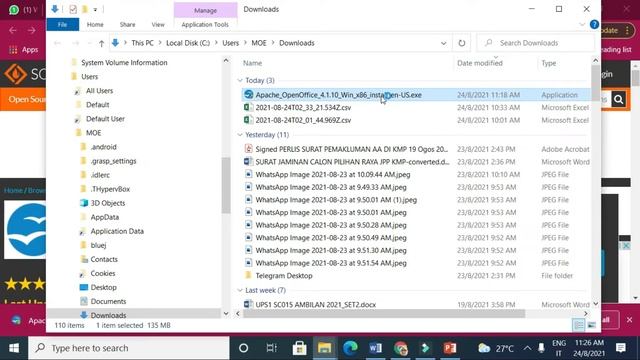Open the View ribbon tab
Screen dimensions: 640x360
point(158,24)
